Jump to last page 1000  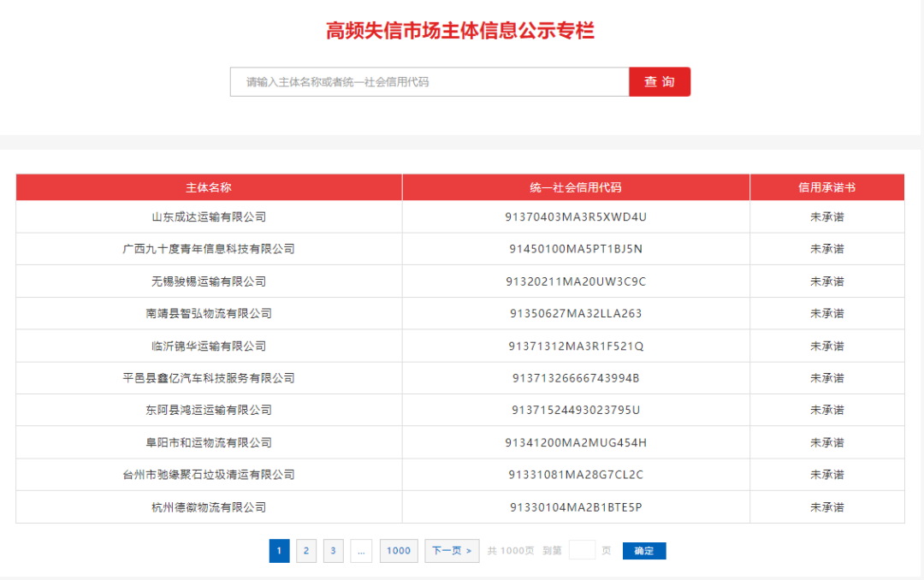tap(399, 551)
